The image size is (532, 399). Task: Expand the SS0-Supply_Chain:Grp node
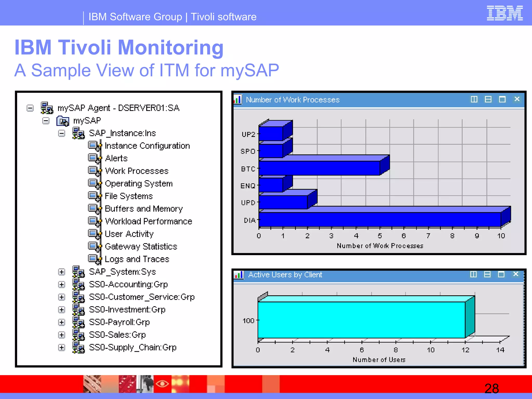click(62, 348)
